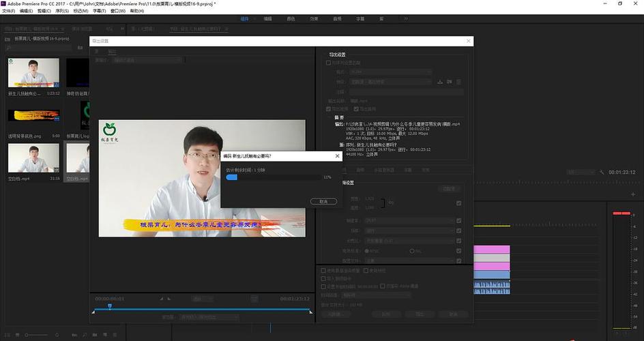Open the 文件(F) menu
This screenshot has height=341, width=644.
[x=8, y=11]
